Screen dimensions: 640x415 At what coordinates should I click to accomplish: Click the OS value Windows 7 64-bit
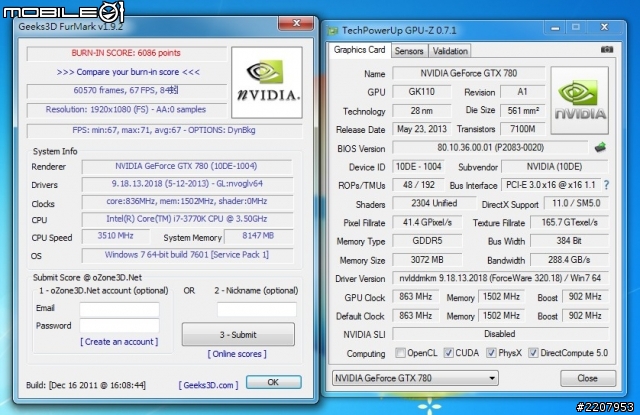(x=187, y=255)
